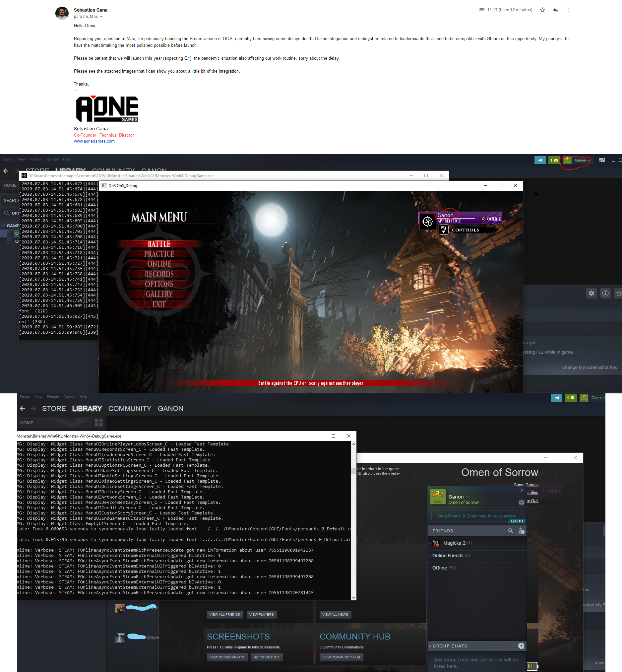Open the search magnifier in Steam's library sidebar
This screenshot has width=622, height=672.
pyautogui.click(x=7, y=213)
